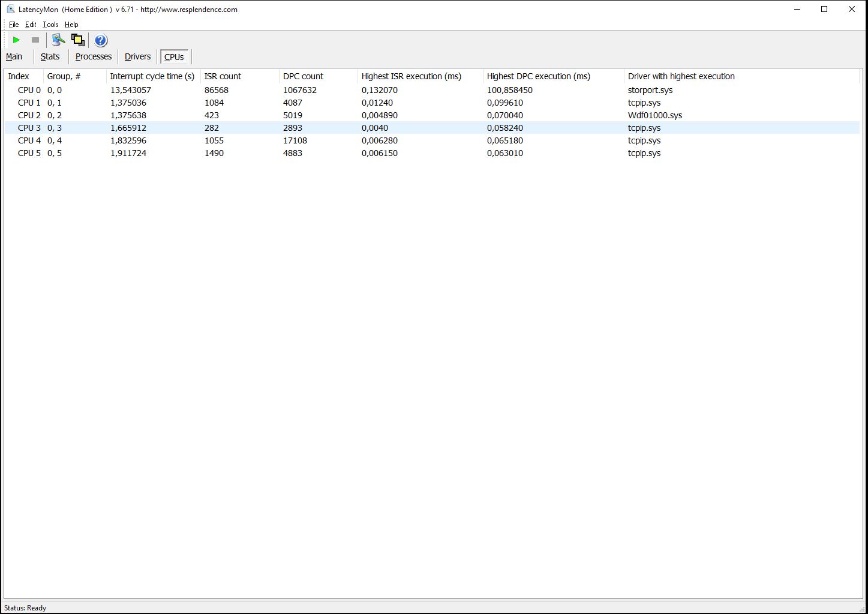The image size is (868, 614).
Task: Sort by the Index column header
Action: tap(24, 76)
